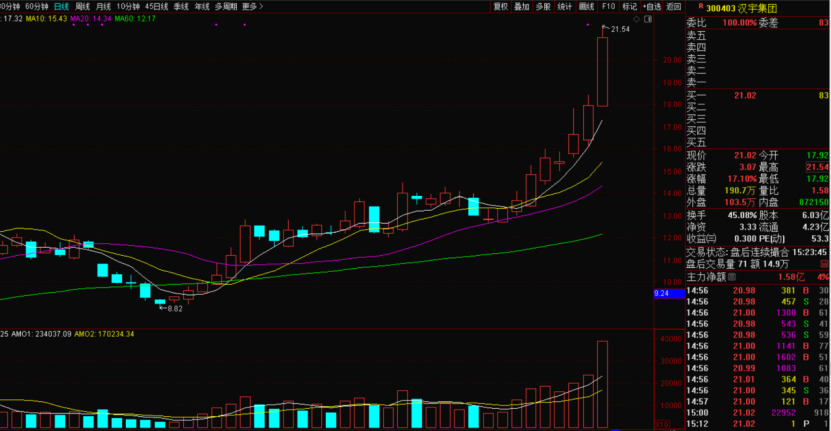
Task: Click the 叠加 overlay button
Action: (522, 6)
